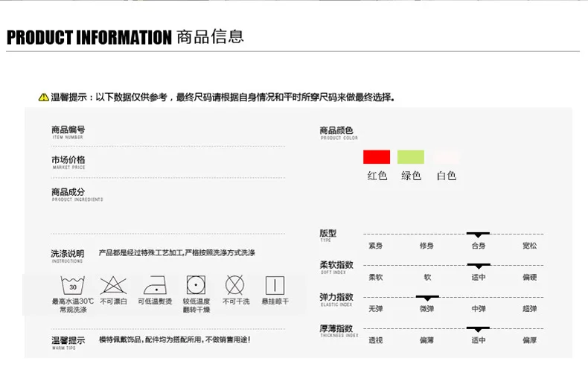Click the 洗涤说明 instructions label
The width and height of the screenshot is (588, 367).
pyautogui.click(x=68, y=256)
